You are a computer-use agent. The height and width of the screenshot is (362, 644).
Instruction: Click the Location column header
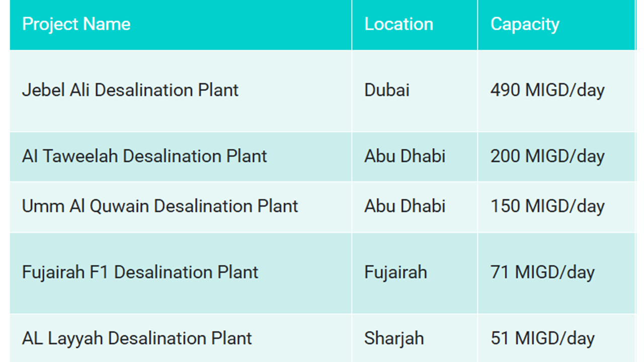pyautogui.click(x=398, y=24)
